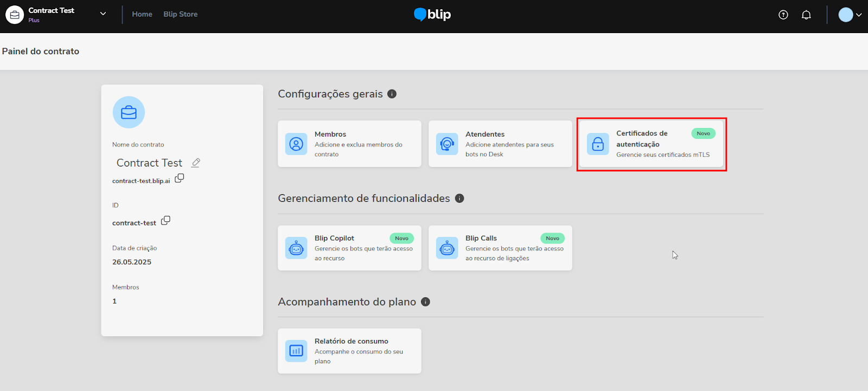Click the Novo badge on Blip Copilot
Screen dimensions: 868x391
point(401,238)
